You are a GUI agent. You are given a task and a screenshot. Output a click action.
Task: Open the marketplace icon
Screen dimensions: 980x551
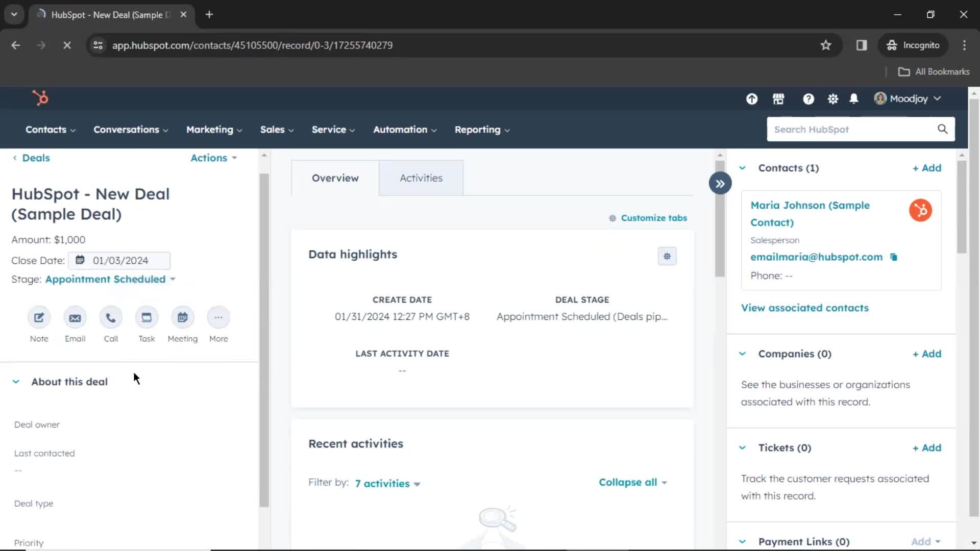[778, 99]
